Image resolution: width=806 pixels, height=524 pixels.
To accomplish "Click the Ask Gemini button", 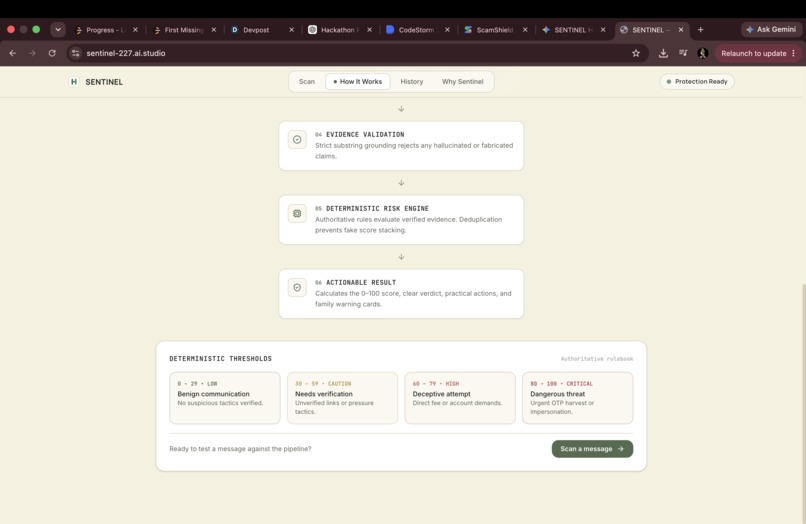I will coord(771,30).
